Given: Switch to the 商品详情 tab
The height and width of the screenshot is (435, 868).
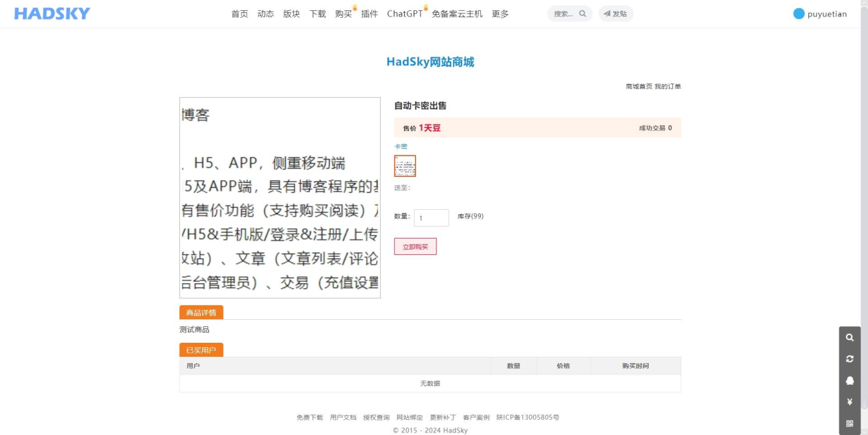Looking at the screenshot, I should 201,313.
